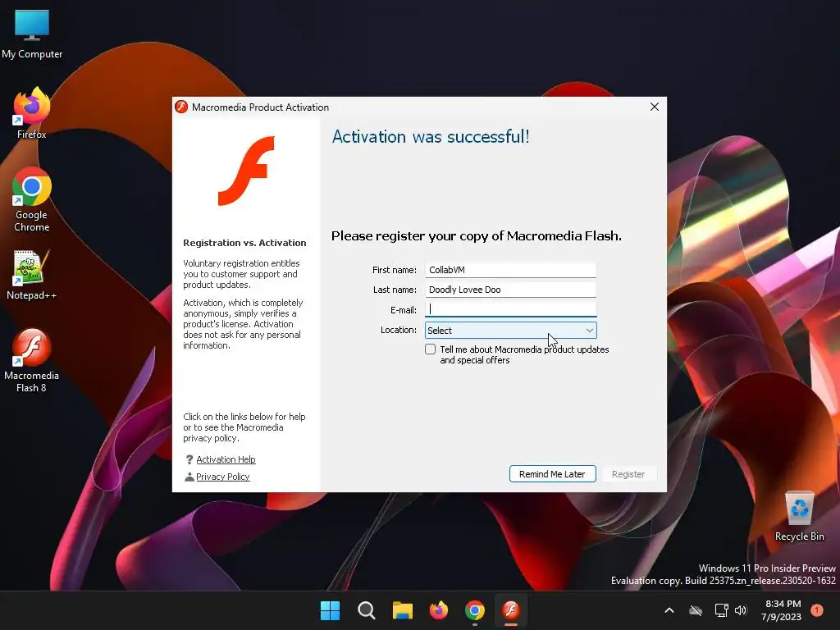Open taskbar Search
Screen dimensions: 840x630
pyautogui.click(x=367, y=610)
